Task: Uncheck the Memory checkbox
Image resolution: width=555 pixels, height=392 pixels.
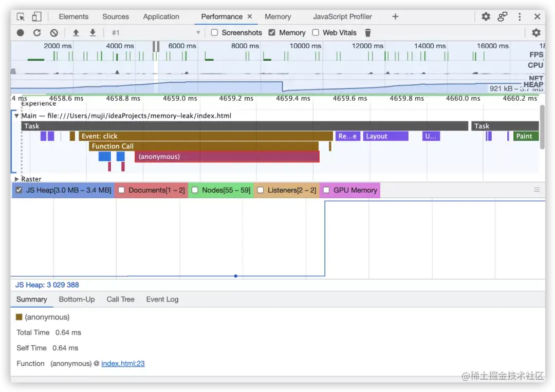Action: click(272, 32)
